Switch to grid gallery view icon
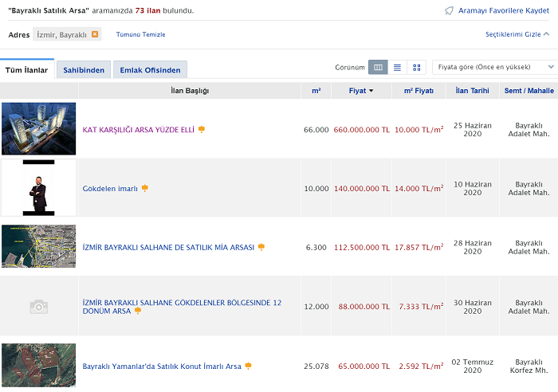This screenshot has width=558, height=392. tap(416, 67)
